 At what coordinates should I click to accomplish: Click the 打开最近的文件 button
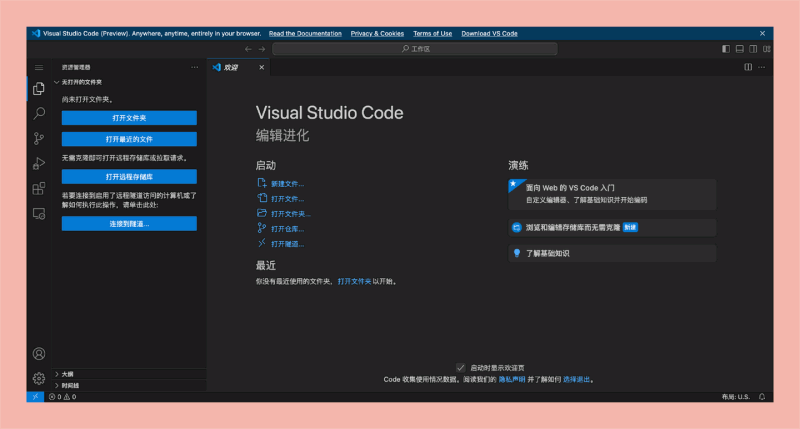point(129,139)
